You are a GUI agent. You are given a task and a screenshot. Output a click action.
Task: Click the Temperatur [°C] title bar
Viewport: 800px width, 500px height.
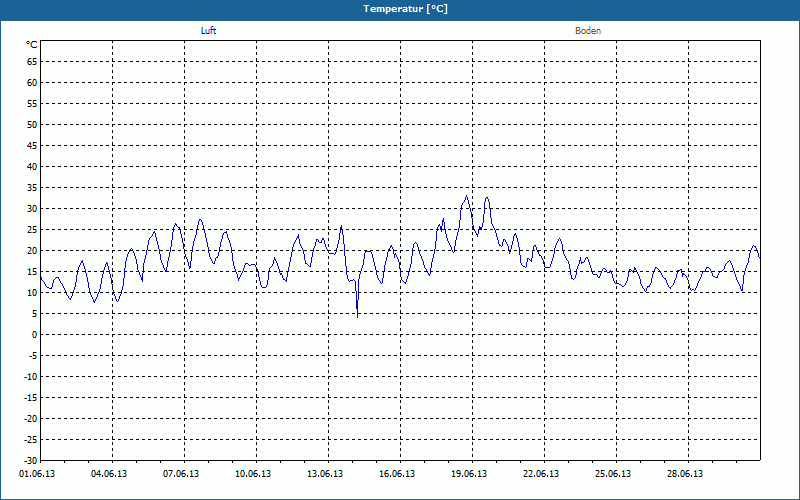pos(400,10)
